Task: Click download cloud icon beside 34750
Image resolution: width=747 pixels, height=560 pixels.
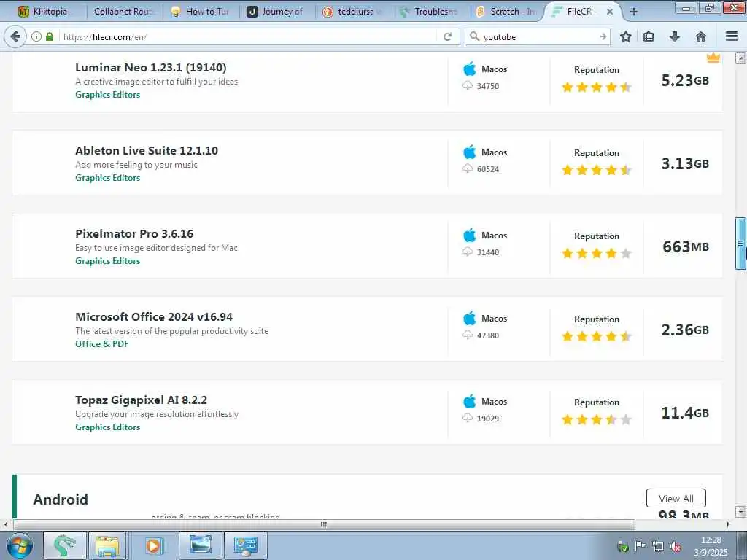Action: [x=468, y=85]
